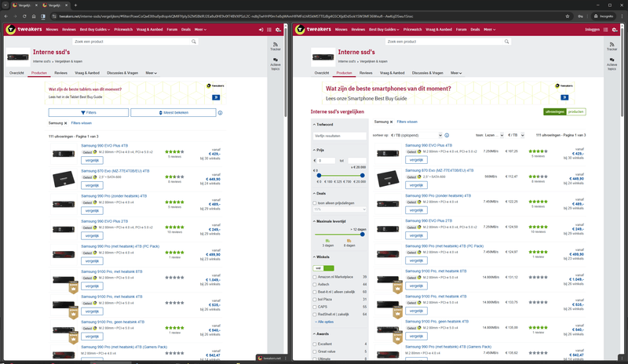Click the price slider minimum handle
This screenshot has width=628, height=364.
pos(319,176)
